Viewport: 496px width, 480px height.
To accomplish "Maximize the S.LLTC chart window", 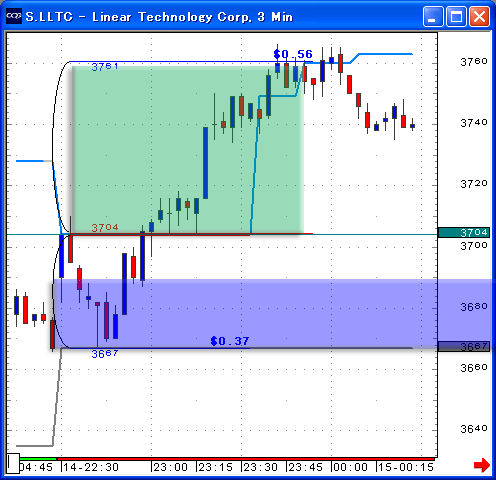I will coord(456,16).
